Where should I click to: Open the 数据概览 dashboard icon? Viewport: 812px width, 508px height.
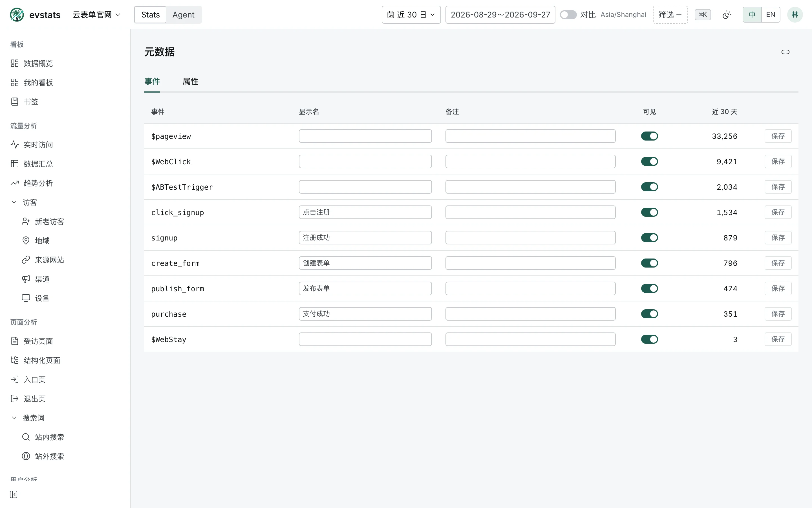pyautogui.click(x=14, y=63)
